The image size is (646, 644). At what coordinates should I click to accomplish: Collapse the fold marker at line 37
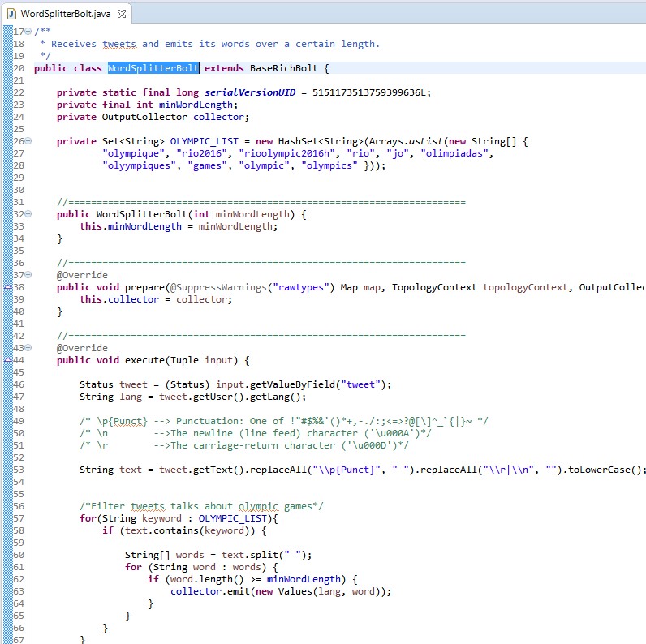tap(28, 275)
